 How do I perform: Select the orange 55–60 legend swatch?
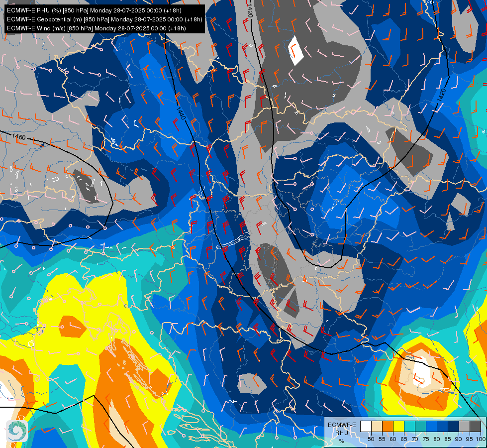pos(388,426)
